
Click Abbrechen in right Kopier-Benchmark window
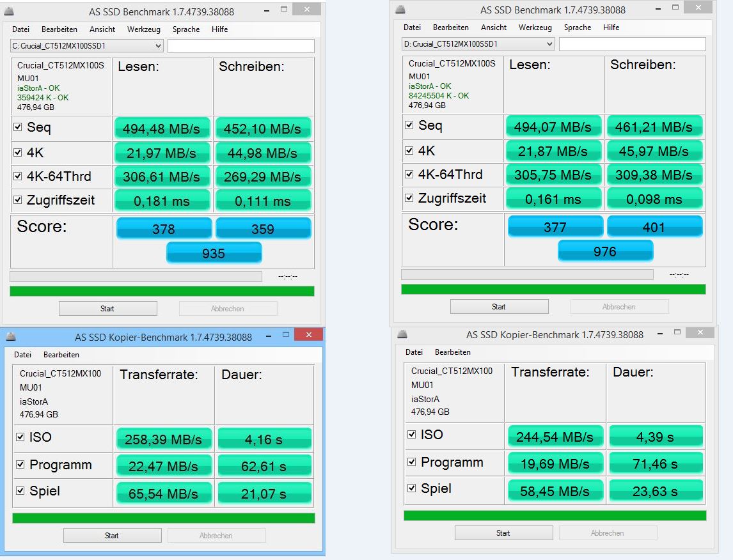coord(608,533)
